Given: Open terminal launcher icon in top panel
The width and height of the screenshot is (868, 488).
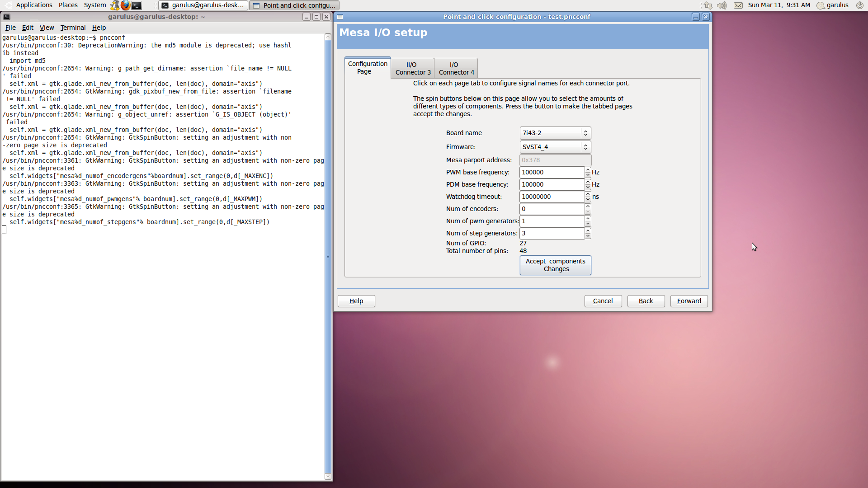Looking at the screenshot, I should (x=137, y=5).
